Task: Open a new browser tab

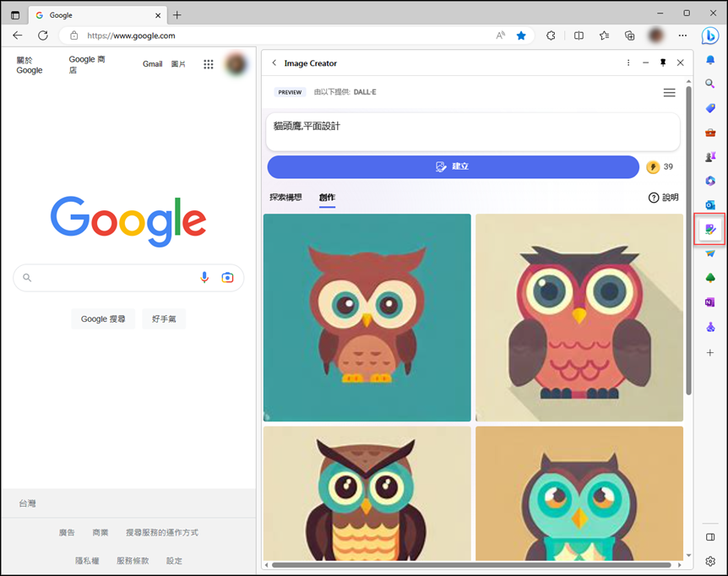Action: 177,15
